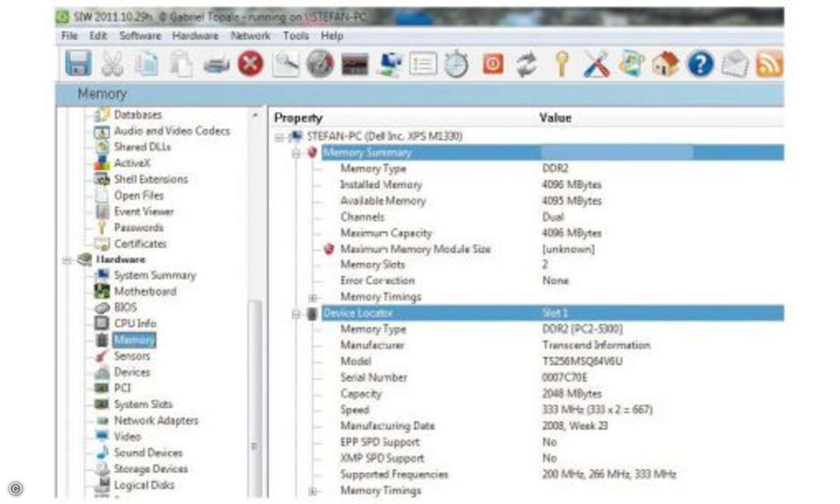The width and height of the screenshot is (840, 504).
Task: Click the envelope mail toolbar icon
Action: point(734,64)
